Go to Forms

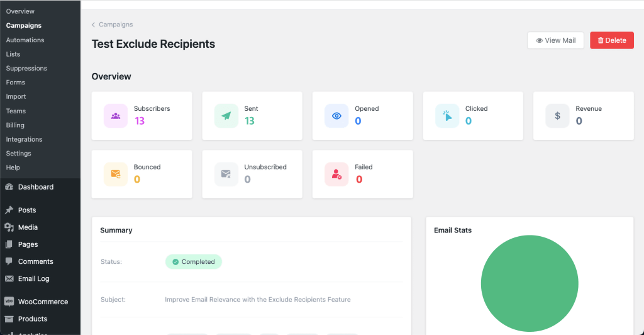point(16,82)
